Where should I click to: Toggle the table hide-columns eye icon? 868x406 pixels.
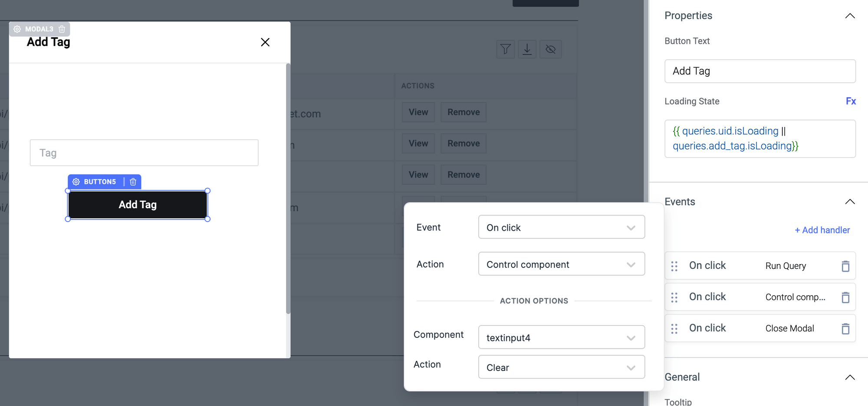[550, 49]
